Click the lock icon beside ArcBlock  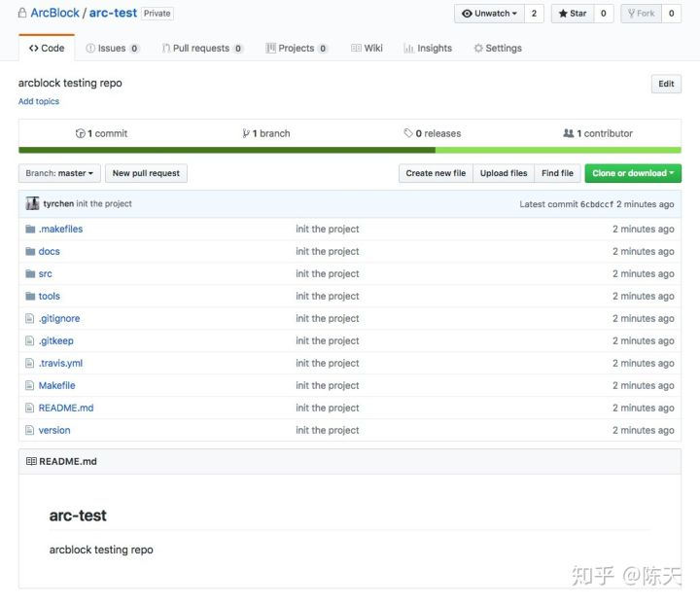point(22,13)
